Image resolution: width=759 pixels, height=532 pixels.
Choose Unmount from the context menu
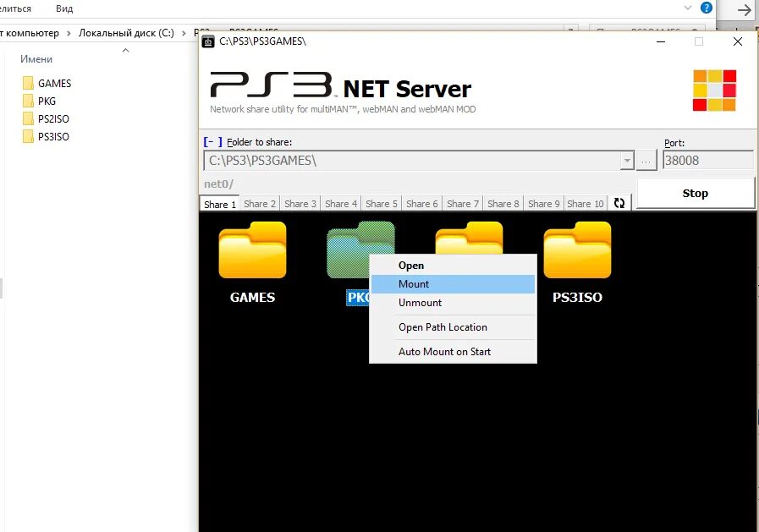click(x=453, y=303)
